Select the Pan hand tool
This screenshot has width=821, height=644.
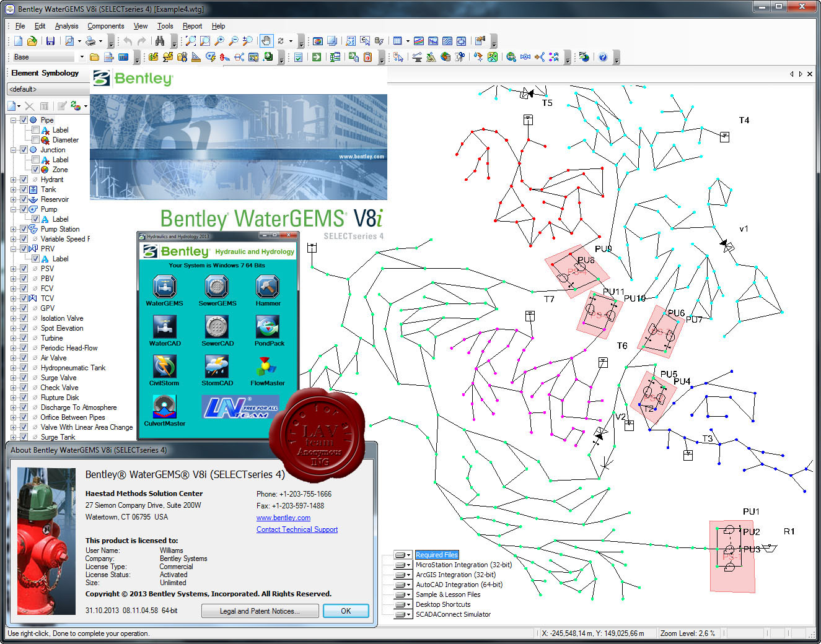coord(266,41)
